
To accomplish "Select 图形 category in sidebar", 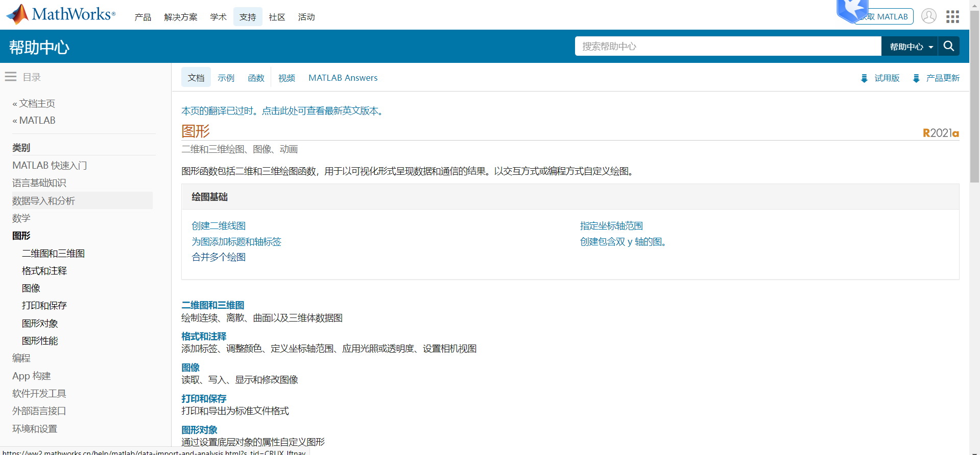I will click(21, 235).
